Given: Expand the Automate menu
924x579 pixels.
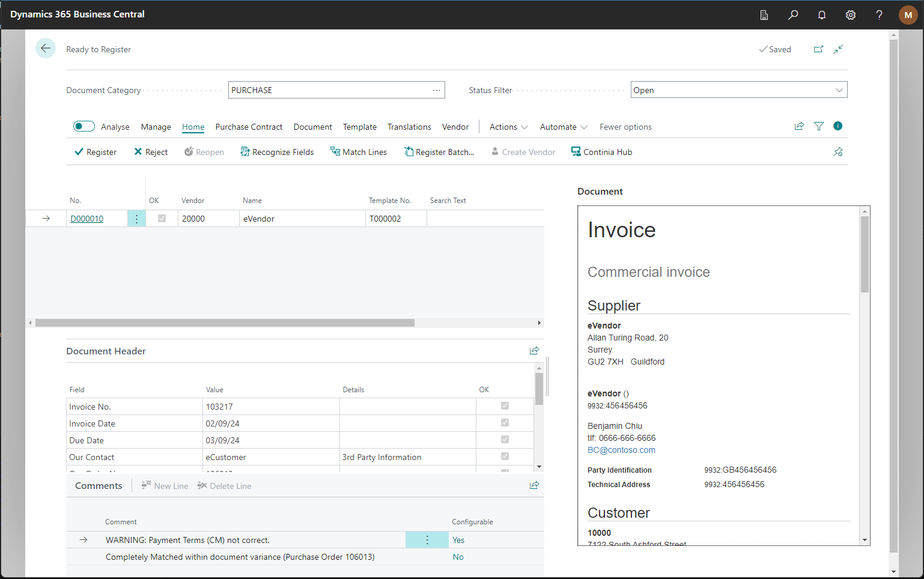Looking at the screenshot, I should point(563,127).
